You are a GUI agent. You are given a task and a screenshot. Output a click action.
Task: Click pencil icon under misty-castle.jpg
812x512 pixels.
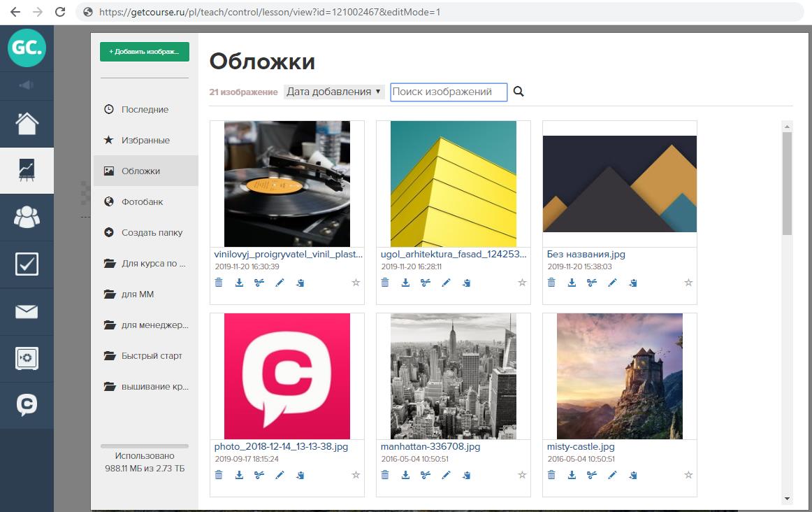(612, 475)
